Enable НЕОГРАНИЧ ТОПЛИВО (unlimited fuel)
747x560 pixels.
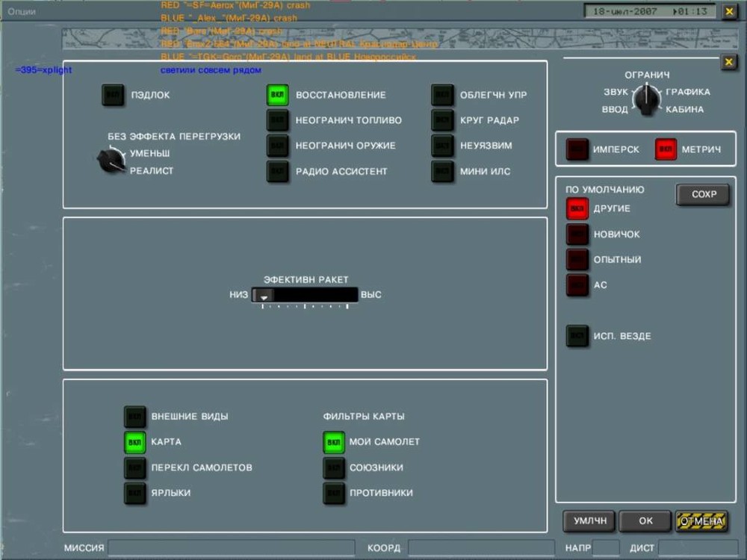click(x=276, y=119)
